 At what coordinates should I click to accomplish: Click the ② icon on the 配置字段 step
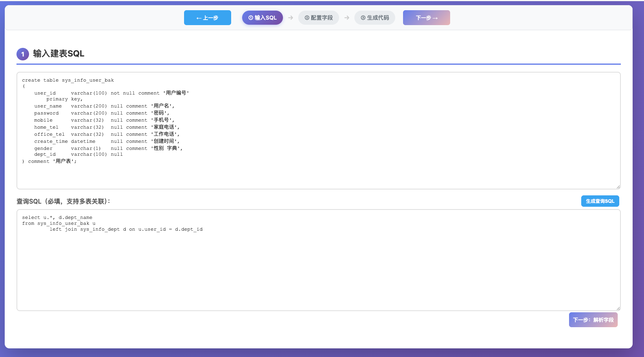pos(306,17)
